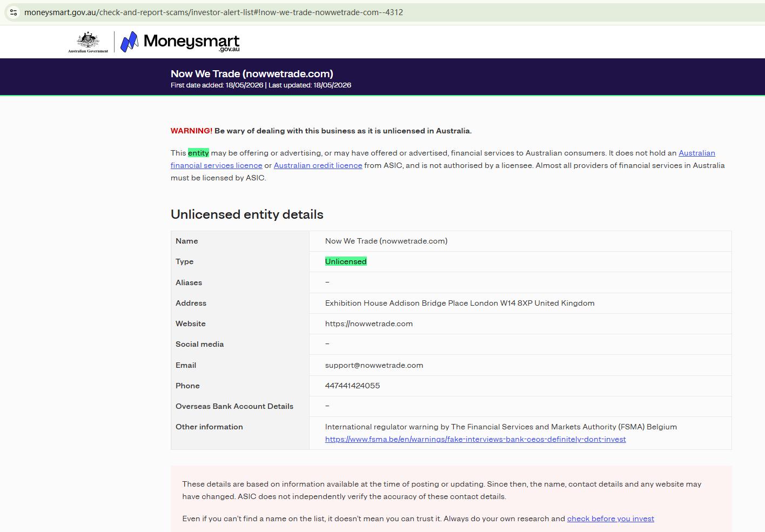Click the 'Now We Trade (nowwetrade.com)' banner title

[x=252, y=73]
